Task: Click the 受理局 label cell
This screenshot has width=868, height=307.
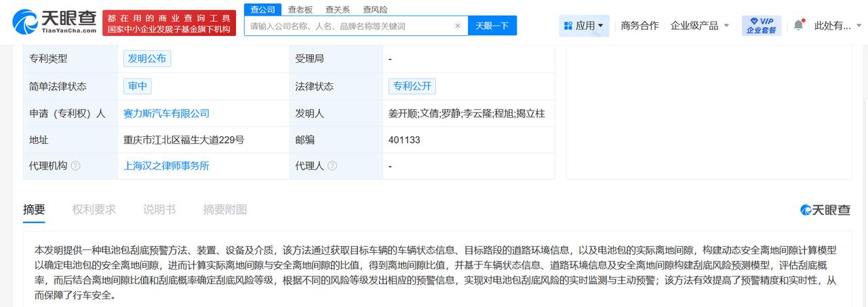Action: (x=336, y=59)
